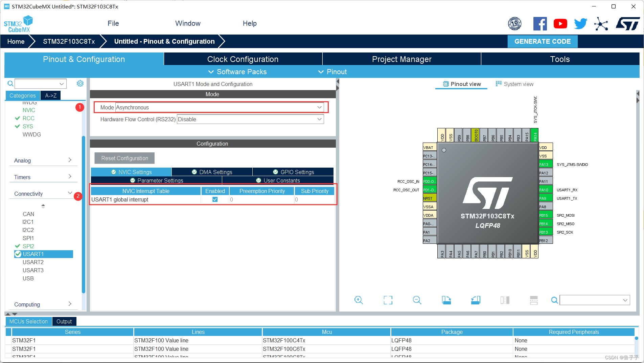644x363 pixels.
Task: Switch to System view
Action: (514, 84)
